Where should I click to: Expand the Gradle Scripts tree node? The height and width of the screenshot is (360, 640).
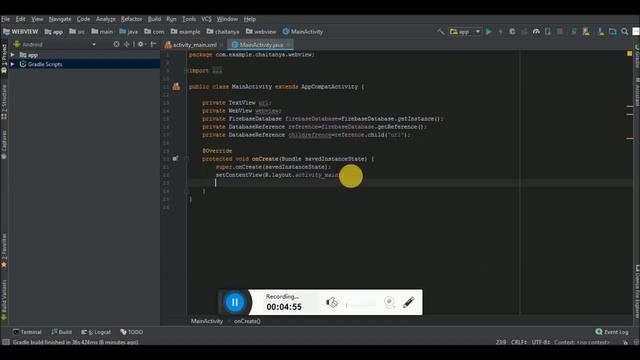pyautogui.click(x=13, y=64)
